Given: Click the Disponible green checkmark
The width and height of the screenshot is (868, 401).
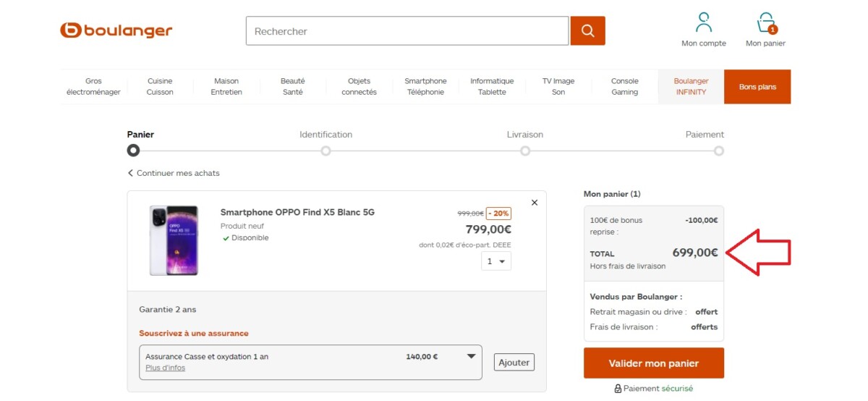Looking at the screenshot, I should click(x=226, y=238).
